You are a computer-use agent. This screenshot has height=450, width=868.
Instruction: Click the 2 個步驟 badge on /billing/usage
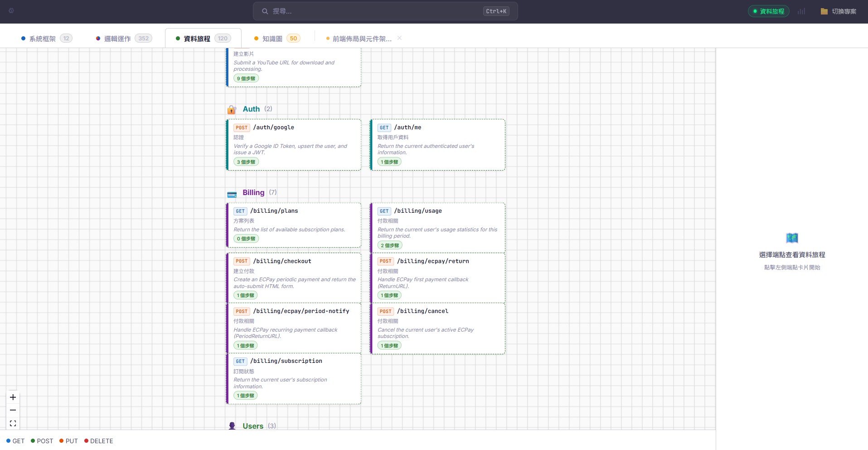tap(389, 245)
